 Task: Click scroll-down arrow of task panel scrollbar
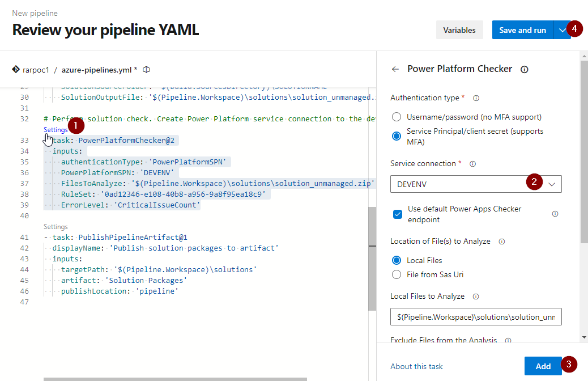click(x=584, y=337)
